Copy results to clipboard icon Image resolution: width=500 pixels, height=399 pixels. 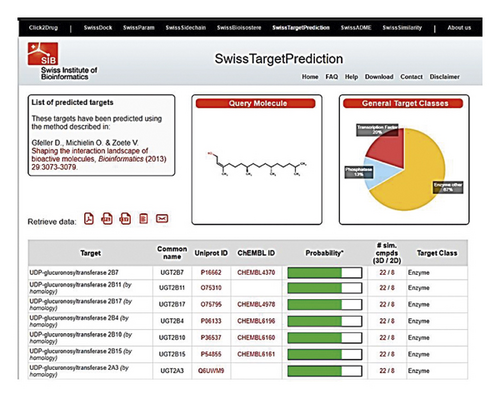coord(144,219)
